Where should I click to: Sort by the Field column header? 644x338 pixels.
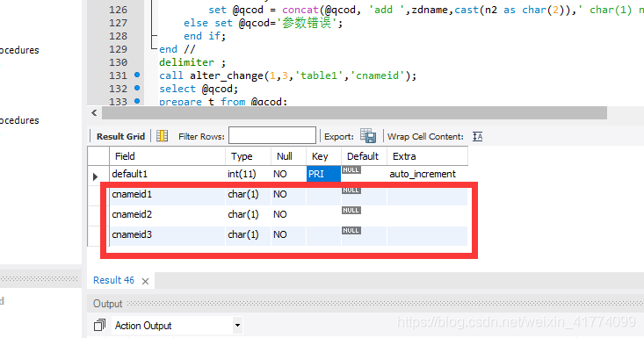[167, 156]
